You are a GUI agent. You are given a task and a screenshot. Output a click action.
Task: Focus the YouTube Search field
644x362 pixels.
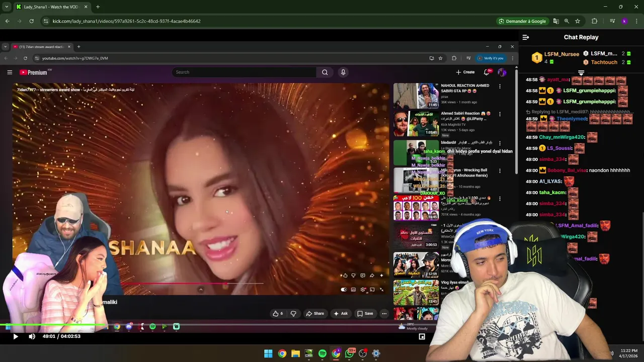244,72
